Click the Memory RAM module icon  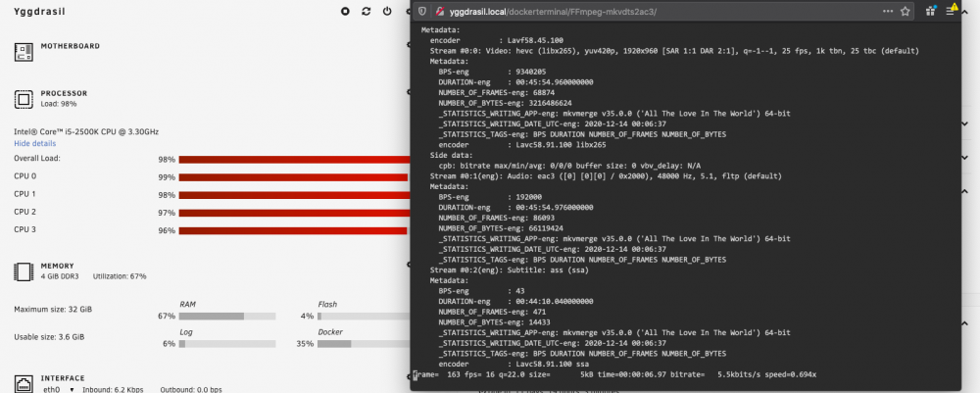(x=24, y=271)
